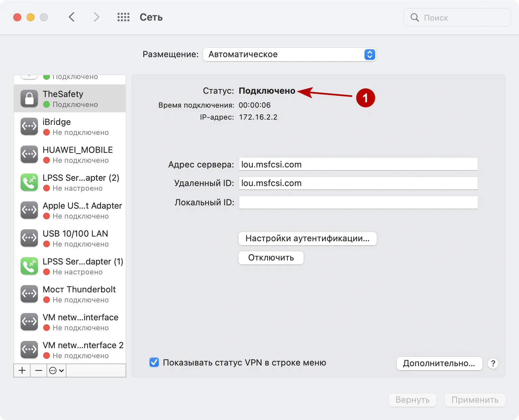Image resolution: width=519 pixels, height=420 pixels.
Task: Select the Apple USB Ethernet Adapter
Action: click(x=70, y=210)
